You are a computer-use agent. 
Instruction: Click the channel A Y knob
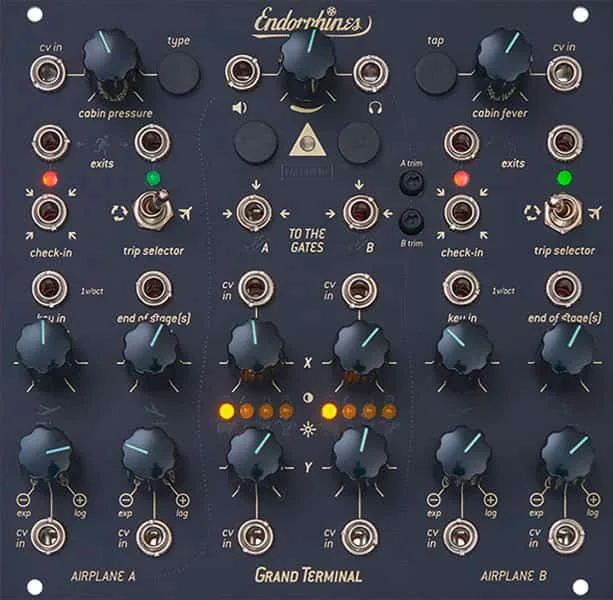(x=256, y=454)
